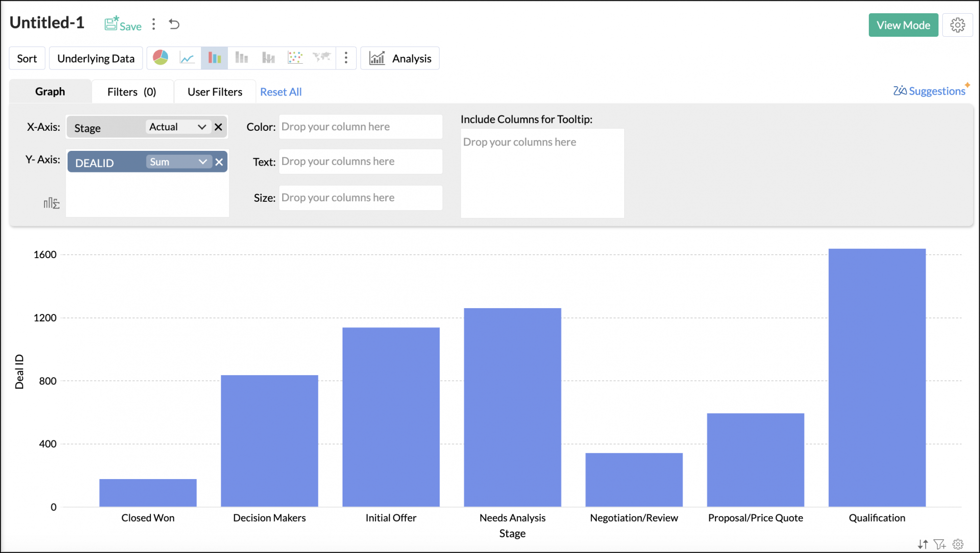Open the chart settings gear at bottom right
This screenshot has width=980, height=553.
[958, 544]
